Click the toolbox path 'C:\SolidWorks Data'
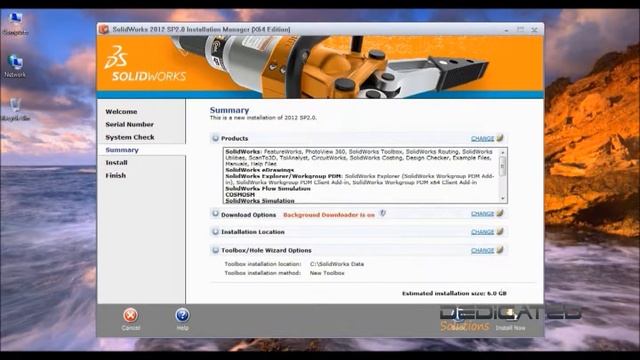Viewport: 640px width, 360px height. coord(337,264)
